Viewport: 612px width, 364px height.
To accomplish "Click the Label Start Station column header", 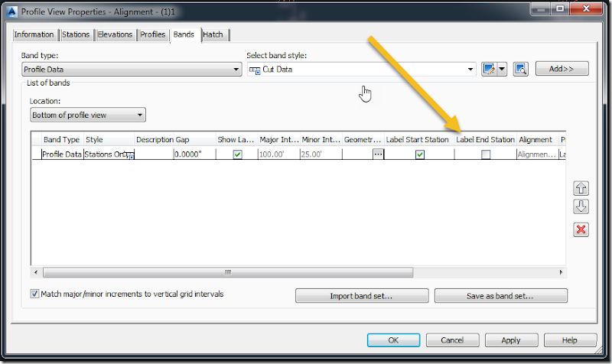I will click(x=418, y=140).
